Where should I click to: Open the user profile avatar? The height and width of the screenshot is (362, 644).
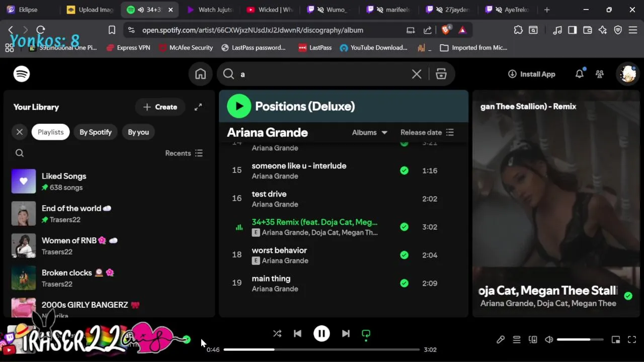click(x=628, y=74)
